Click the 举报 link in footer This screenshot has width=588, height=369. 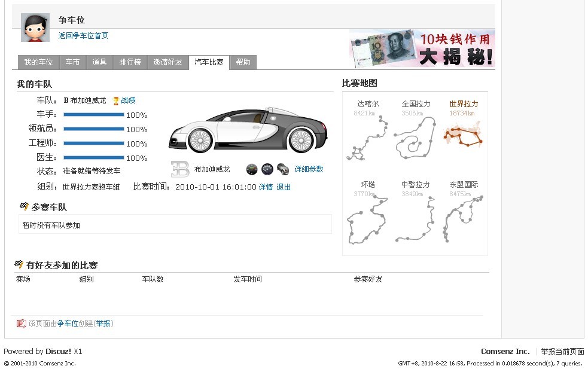coord(103,324)
